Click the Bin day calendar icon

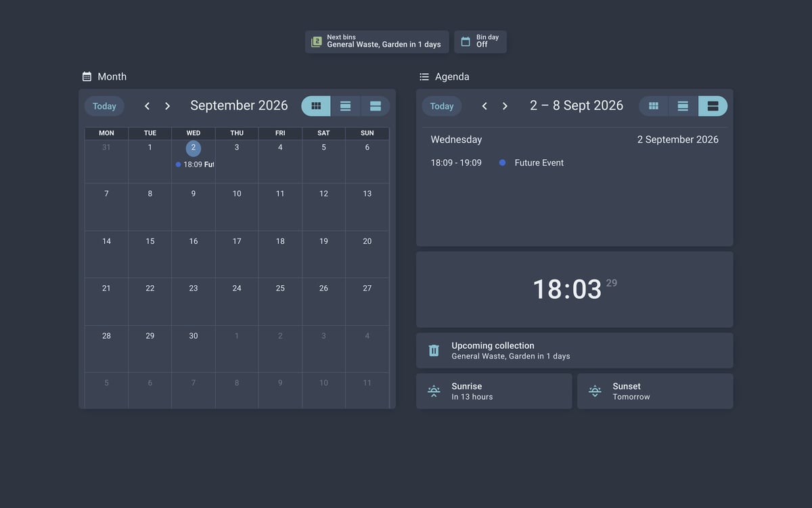point(466,42)
